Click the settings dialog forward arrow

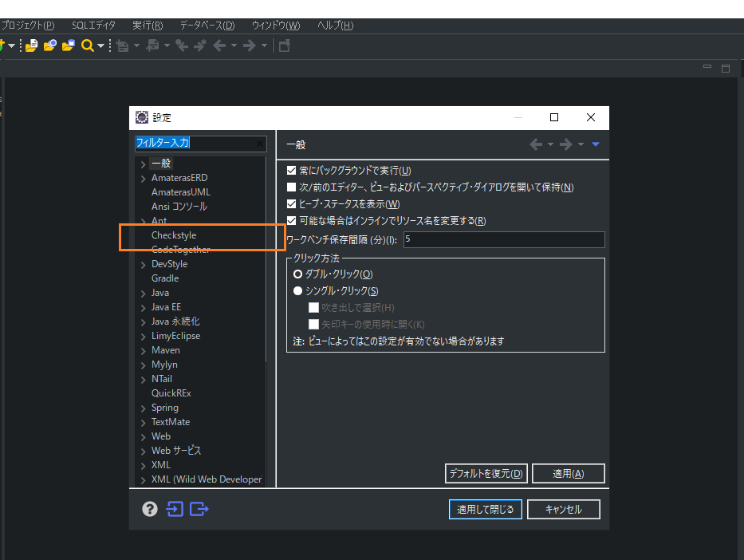pos(565,144)
